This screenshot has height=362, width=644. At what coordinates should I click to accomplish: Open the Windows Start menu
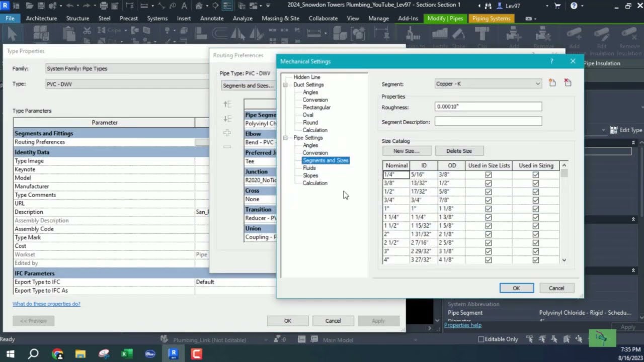point(10,354)
